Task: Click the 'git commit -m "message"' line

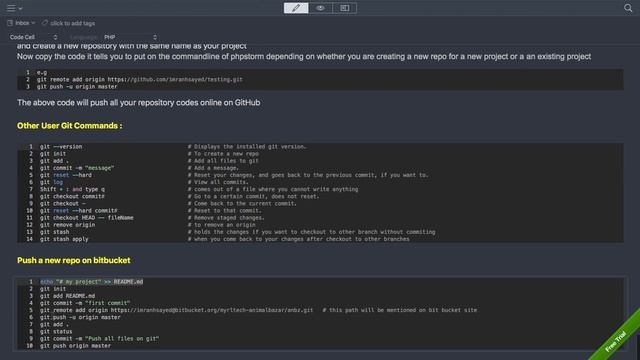Action: (x=77, y=168)
